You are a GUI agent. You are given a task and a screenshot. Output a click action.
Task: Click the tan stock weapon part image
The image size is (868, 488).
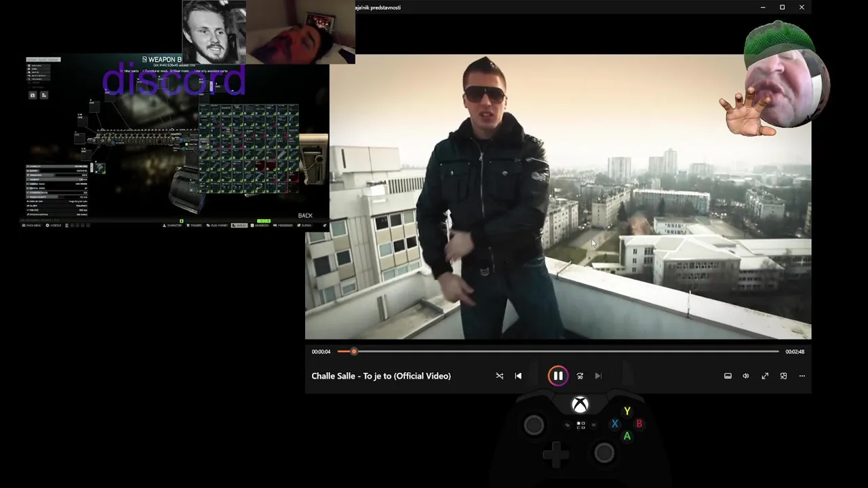314,159
